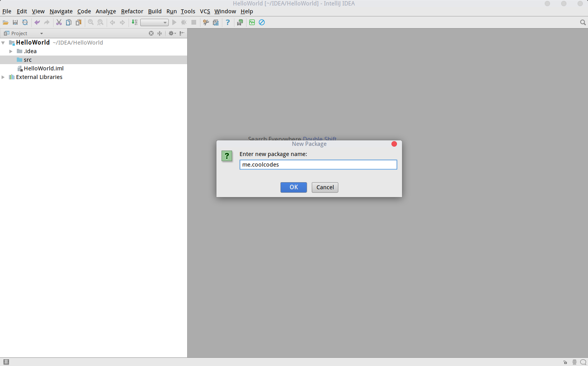This screenshot has width=588, height=366.
Task: Click the Find magnifier icon
Action: tap(91, 23)
